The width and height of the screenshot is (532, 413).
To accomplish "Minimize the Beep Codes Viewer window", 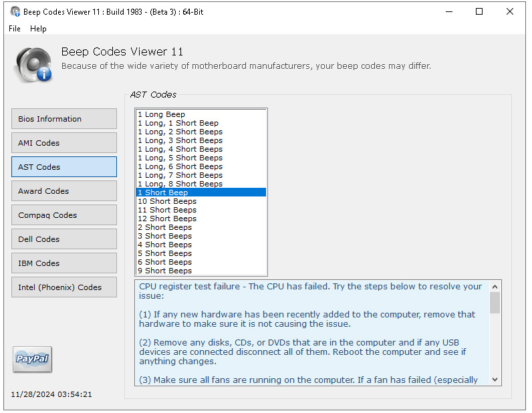I will tap(449, 11).
